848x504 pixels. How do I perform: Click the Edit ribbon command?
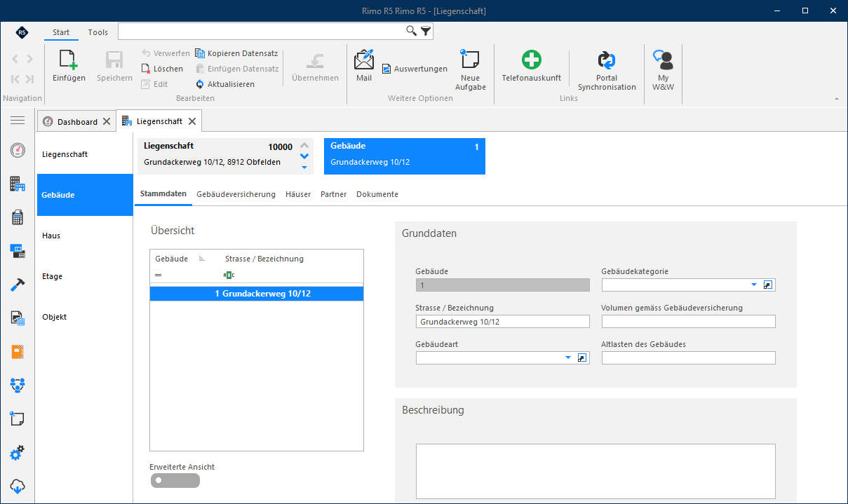coord(154,84)
